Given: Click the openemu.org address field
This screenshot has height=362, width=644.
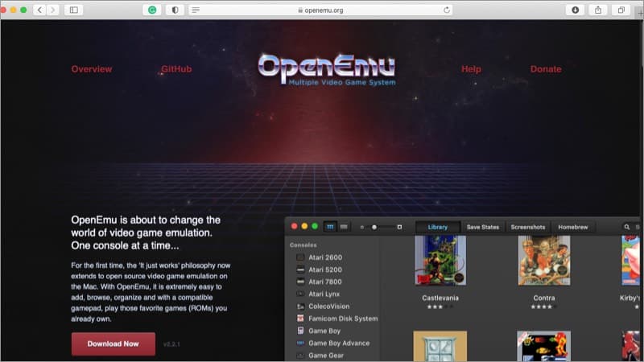Looking at the screenshot, I should (320, 10).
